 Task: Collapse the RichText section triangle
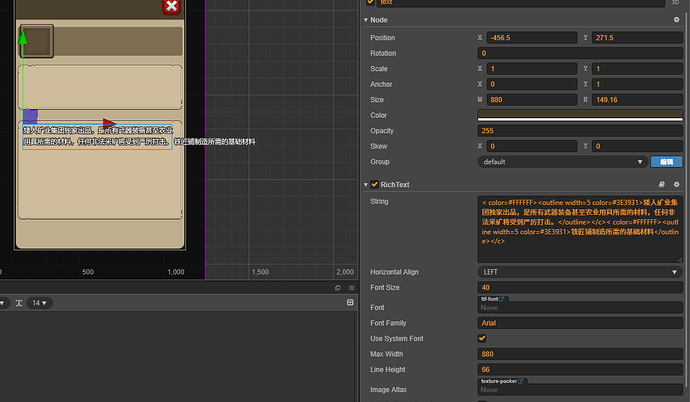364,185
